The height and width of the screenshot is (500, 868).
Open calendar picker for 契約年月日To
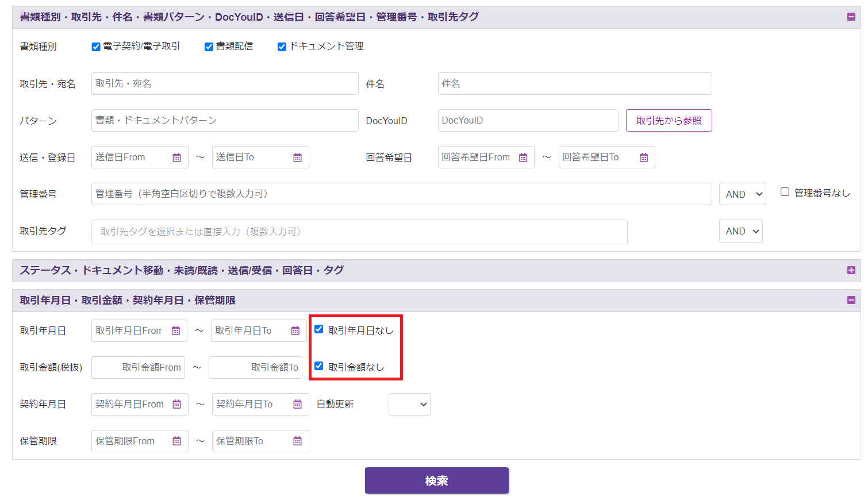coord(297,405)
